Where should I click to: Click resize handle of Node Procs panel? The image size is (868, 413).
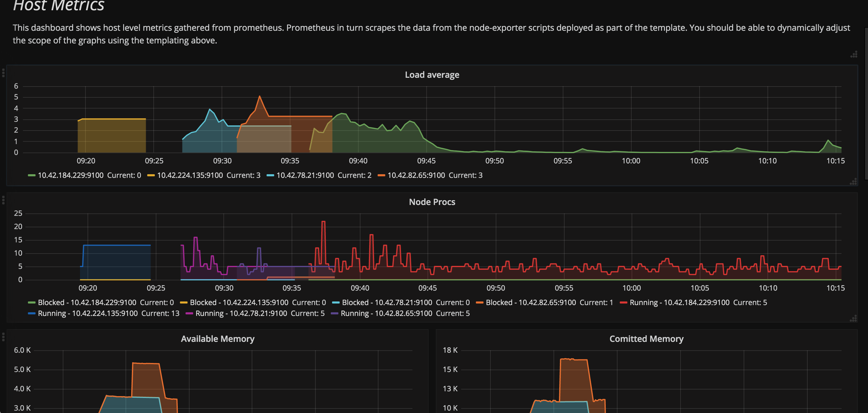(853, 318)
